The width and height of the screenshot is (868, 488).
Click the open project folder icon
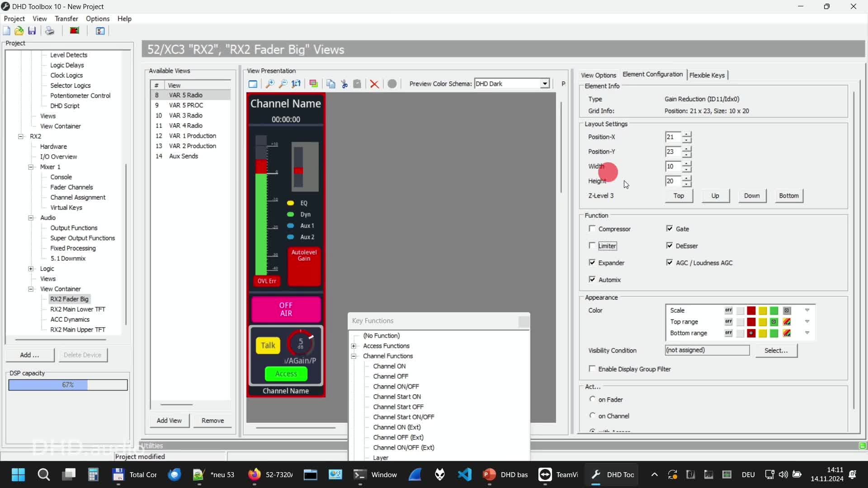point(19,31)
